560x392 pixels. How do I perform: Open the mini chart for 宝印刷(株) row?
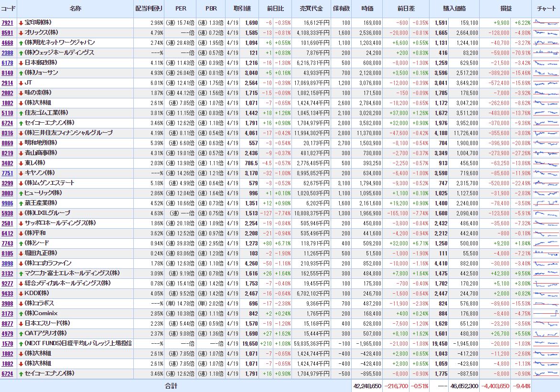click(x=546, y=23)
